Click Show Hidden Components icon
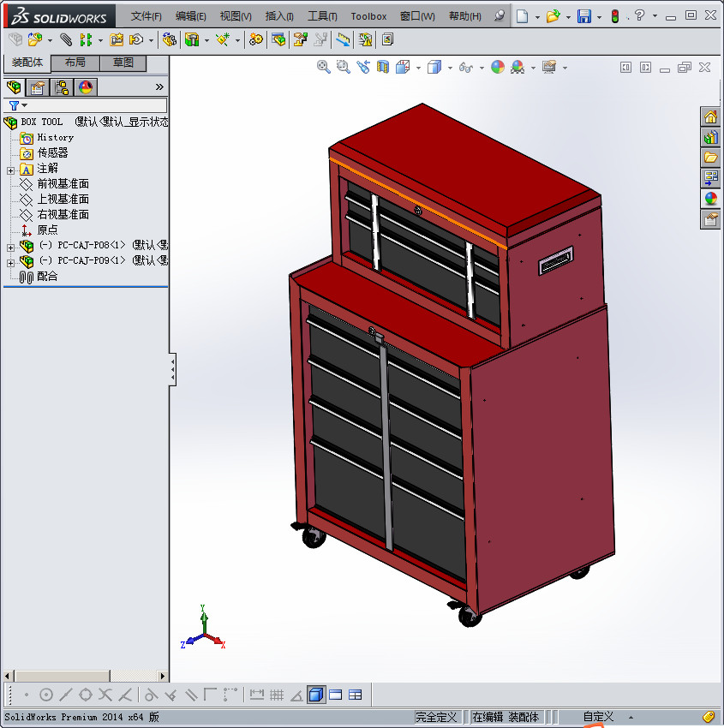Viewport: 724px width, 728px height. [170, 40]
